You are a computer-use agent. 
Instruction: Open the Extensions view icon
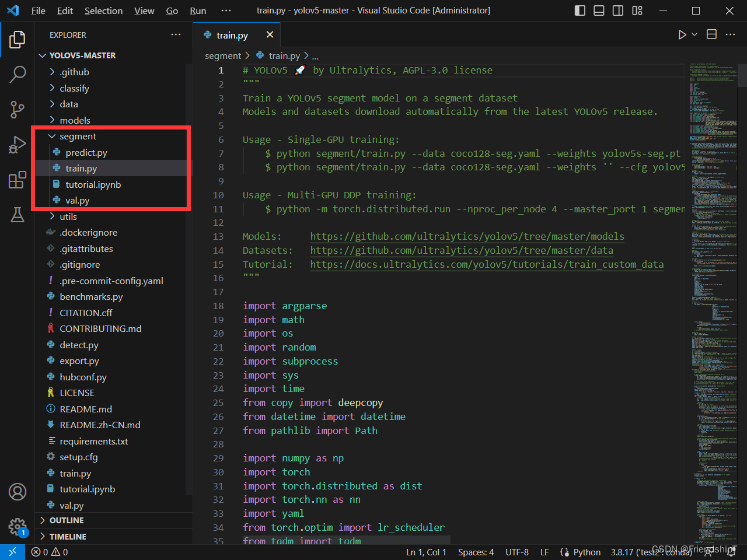18,180
